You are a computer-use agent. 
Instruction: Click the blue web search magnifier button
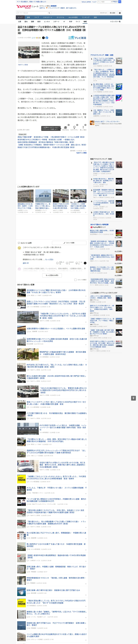pyautogui.click(x=120, y=2)
